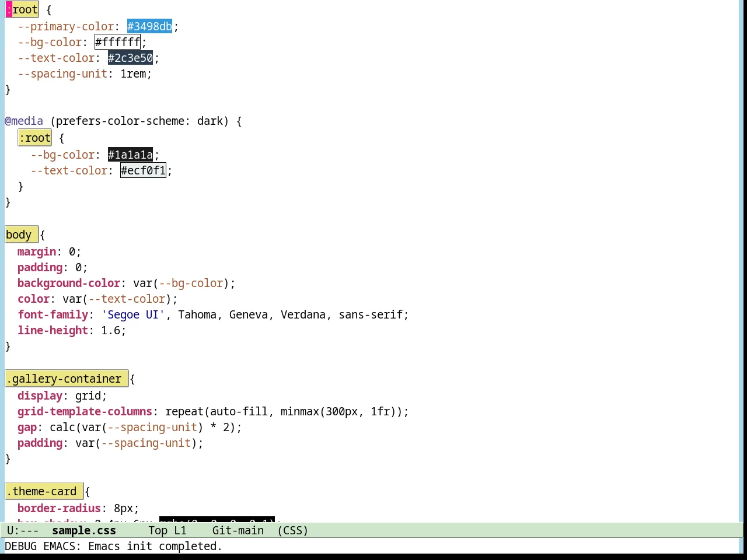Click var(--bg-color) value
This screenshot has height=560, width=747.
(x=181, y=283)
